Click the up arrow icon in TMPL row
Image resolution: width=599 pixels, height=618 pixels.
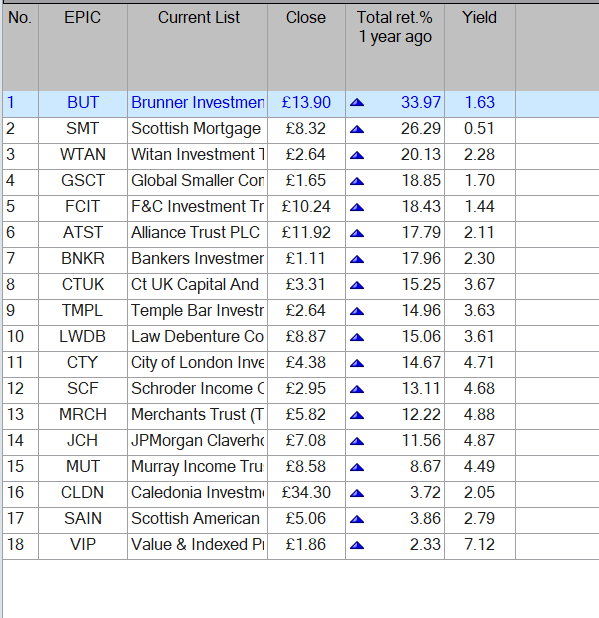[357, 311]
